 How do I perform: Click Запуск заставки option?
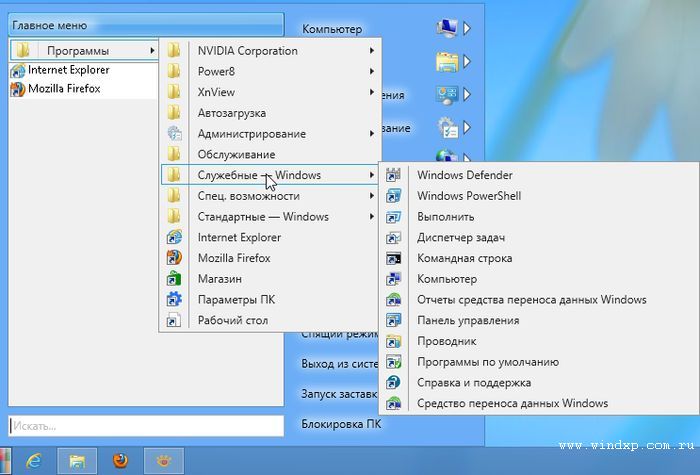pos(339,394)
